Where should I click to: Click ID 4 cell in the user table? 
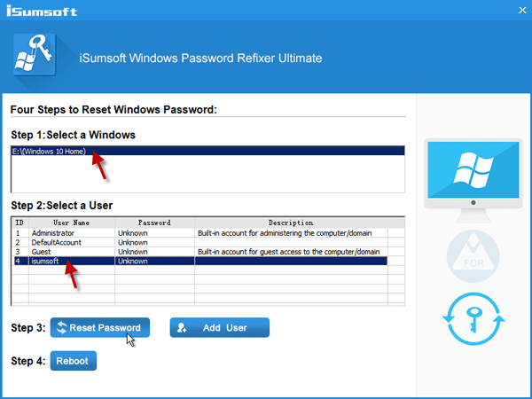point(20,261)
